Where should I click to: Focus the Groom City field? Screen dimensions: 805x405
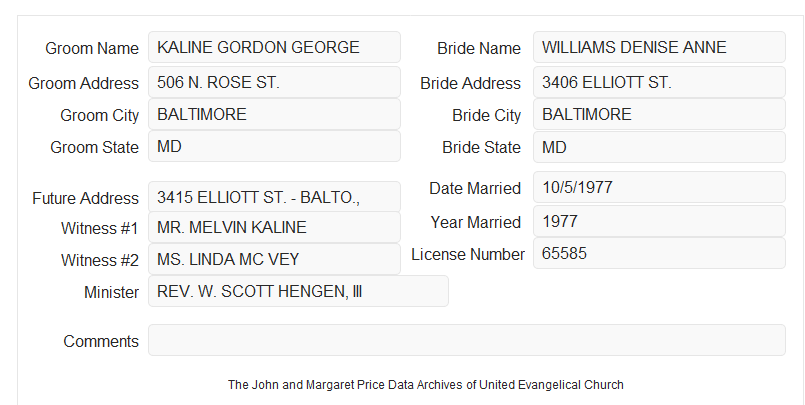274,114
